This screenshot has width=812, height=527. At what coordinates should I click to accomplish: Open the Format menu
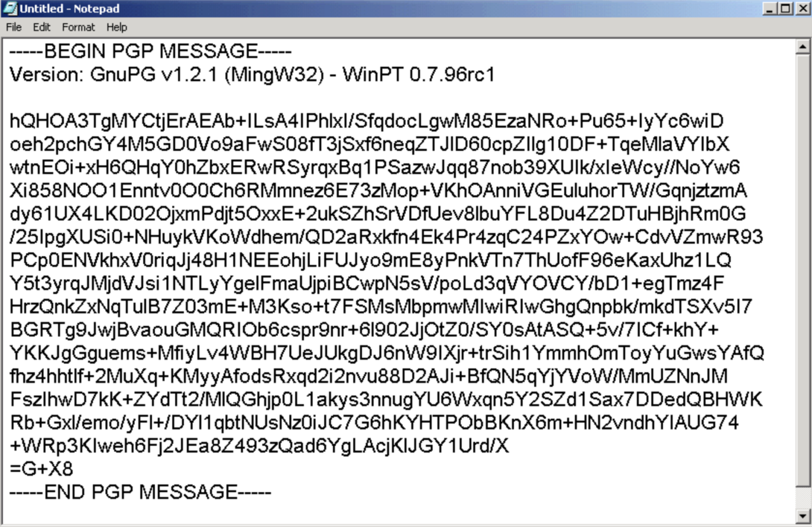[x=78, y=27]
